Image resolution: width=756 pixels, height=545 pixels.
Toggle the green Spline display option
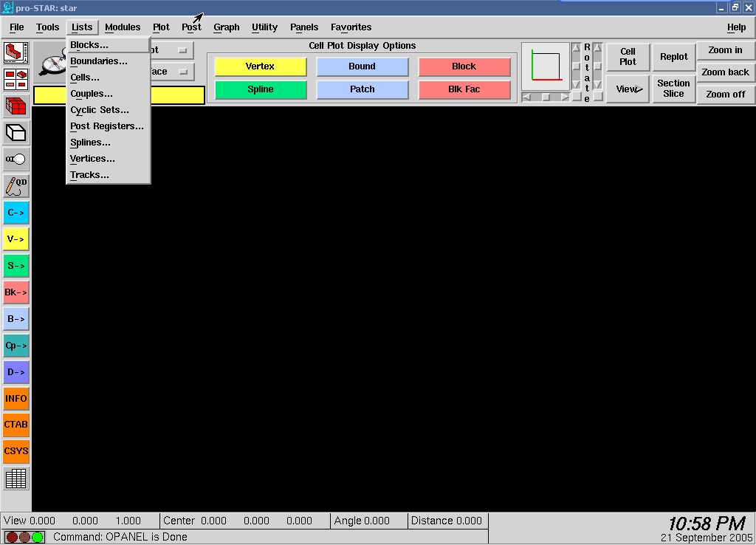coord(261,89)
